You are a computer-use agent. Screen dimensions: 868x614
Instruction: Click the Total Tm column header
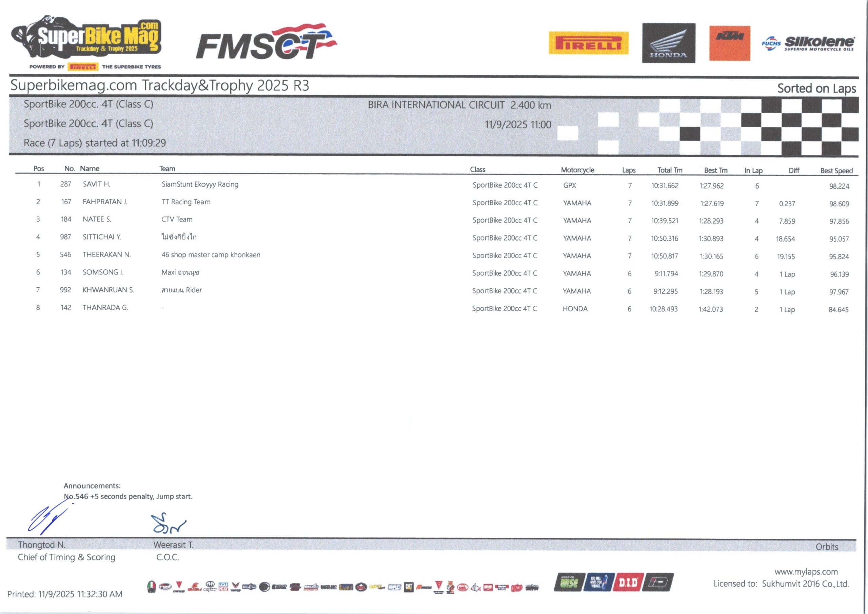[670, 170]
